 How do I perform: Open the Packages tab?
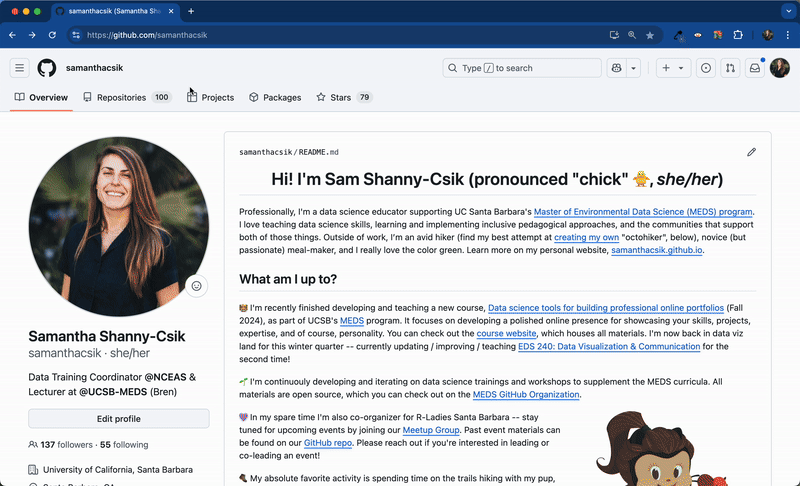click(x=275, y=97)
